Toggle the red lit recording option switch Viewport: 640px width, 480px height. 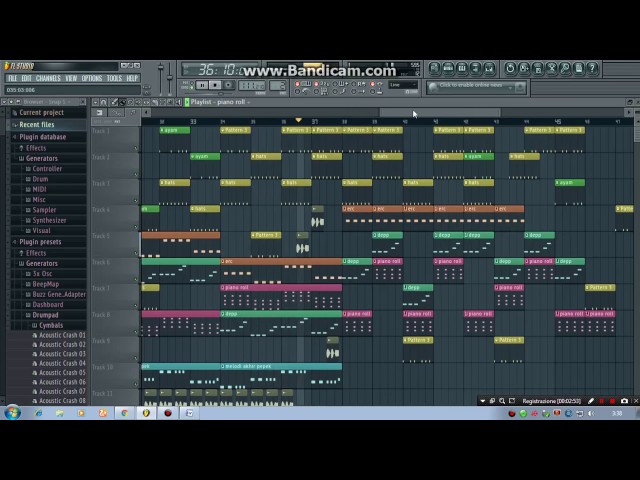[316, 84]
